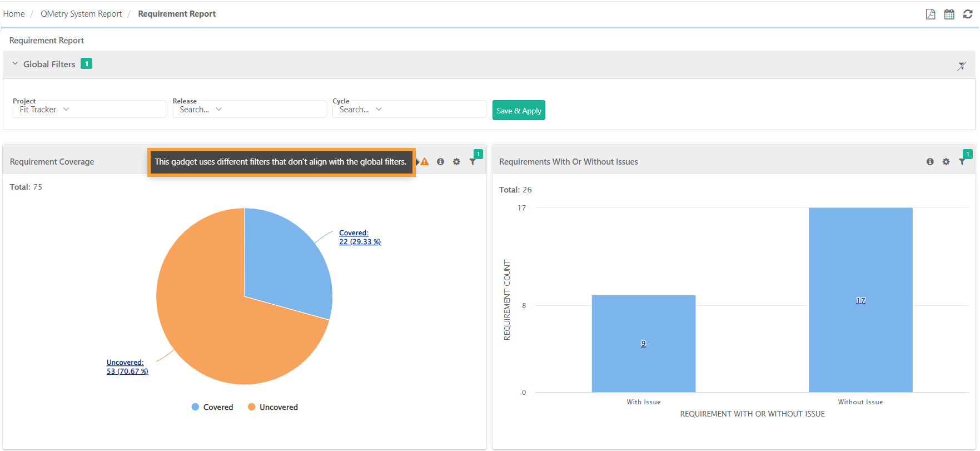
Task: Clear global filters with crossed-filter icon
Action: (x=961, y=66)
